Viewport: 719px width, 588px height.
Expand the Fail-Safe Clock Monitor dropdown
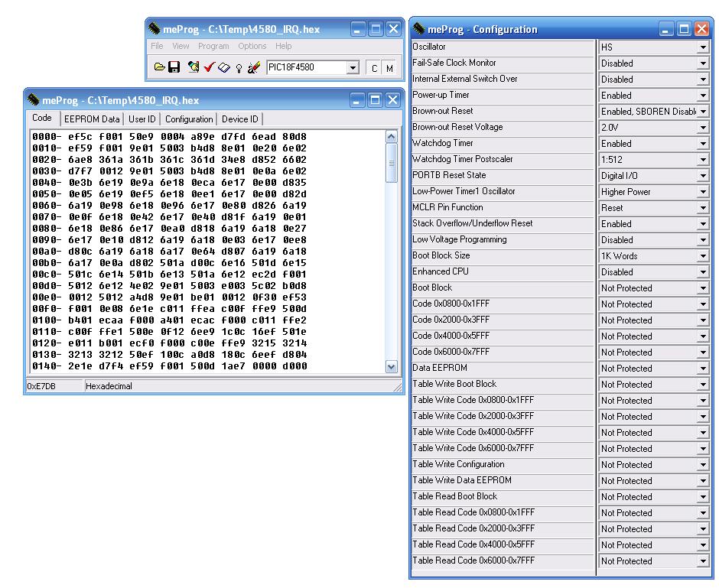tap(703, 63)
